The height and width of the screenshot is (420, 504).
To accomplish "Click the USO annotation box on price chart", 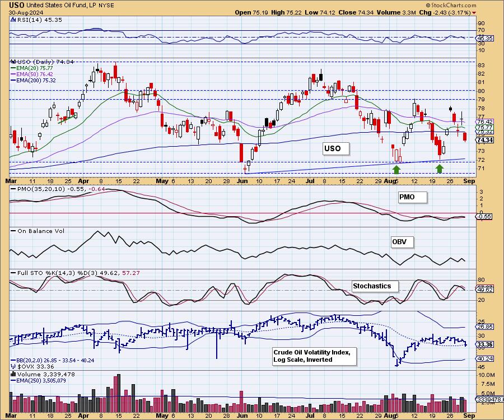I will coord(336,149).
